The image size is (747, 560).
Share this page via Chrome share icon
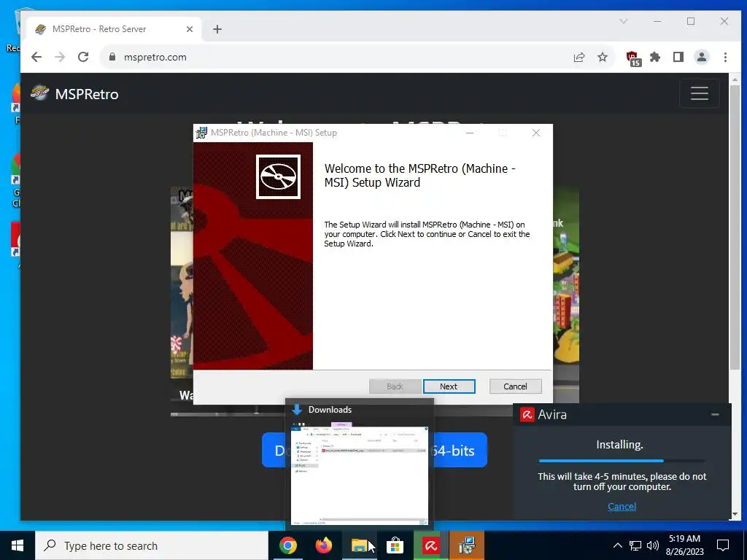(578, 57)
